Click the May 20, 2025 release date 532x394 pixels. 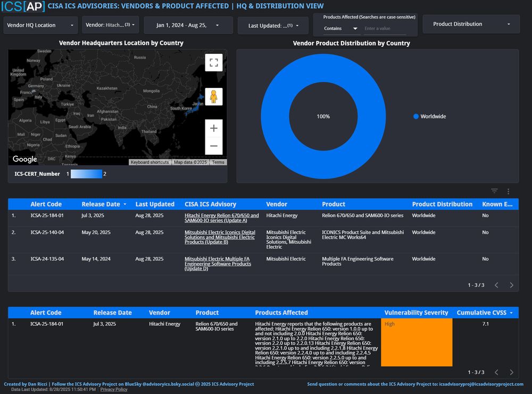tap(96, 232)
